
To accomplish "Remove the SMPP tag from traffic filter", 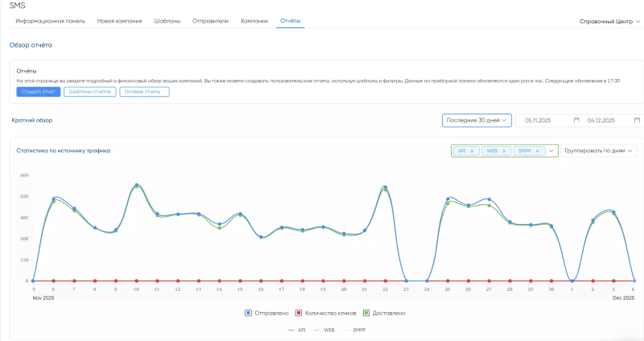I will point(537,151).
